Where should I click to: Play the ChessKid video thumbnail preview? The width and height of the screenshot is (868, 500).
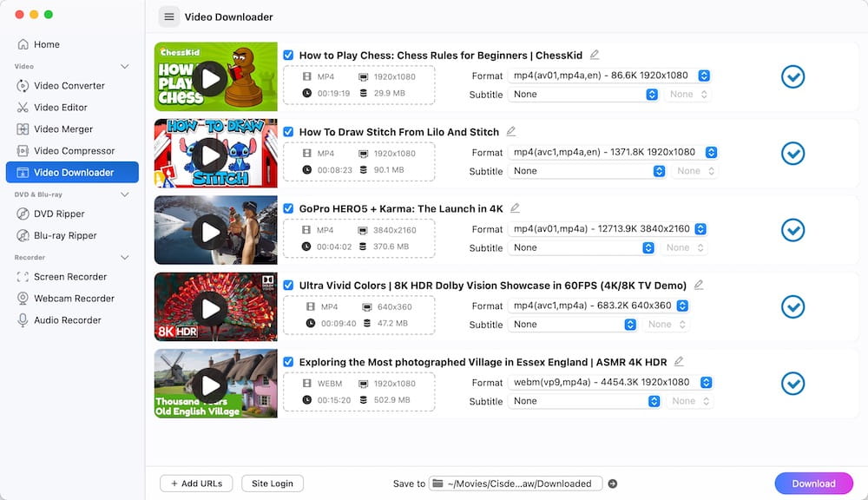coord(210,78)
